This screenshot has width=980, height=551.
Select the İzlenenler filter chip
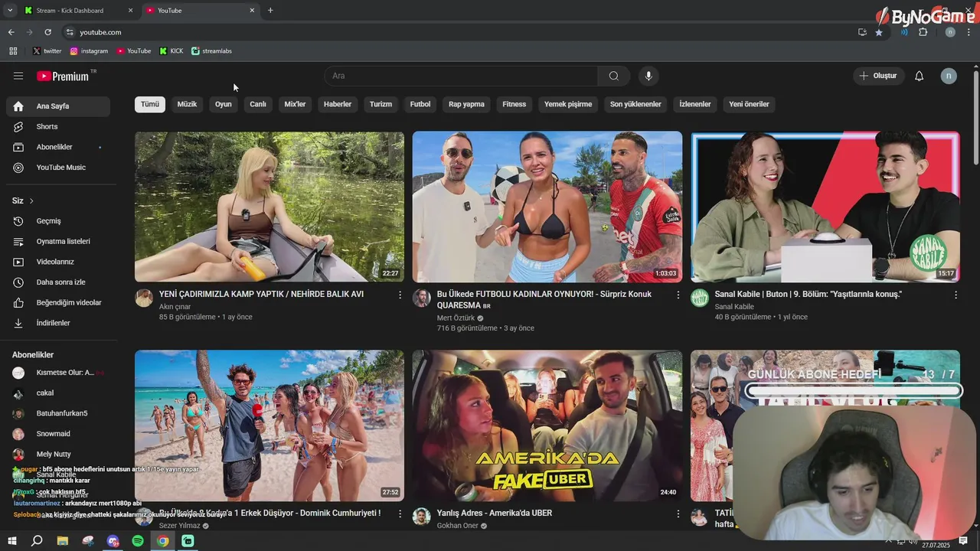695,104
